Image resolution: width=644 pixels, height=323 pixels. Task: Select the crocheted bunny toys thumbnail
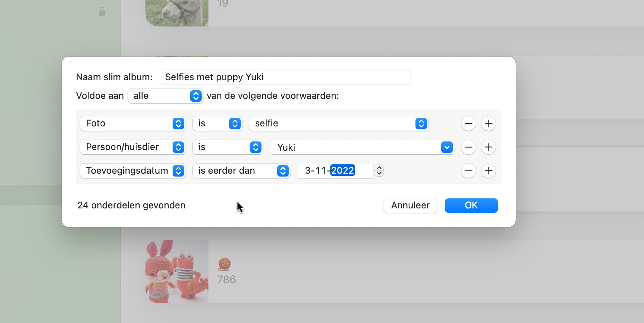pos(177,271)
